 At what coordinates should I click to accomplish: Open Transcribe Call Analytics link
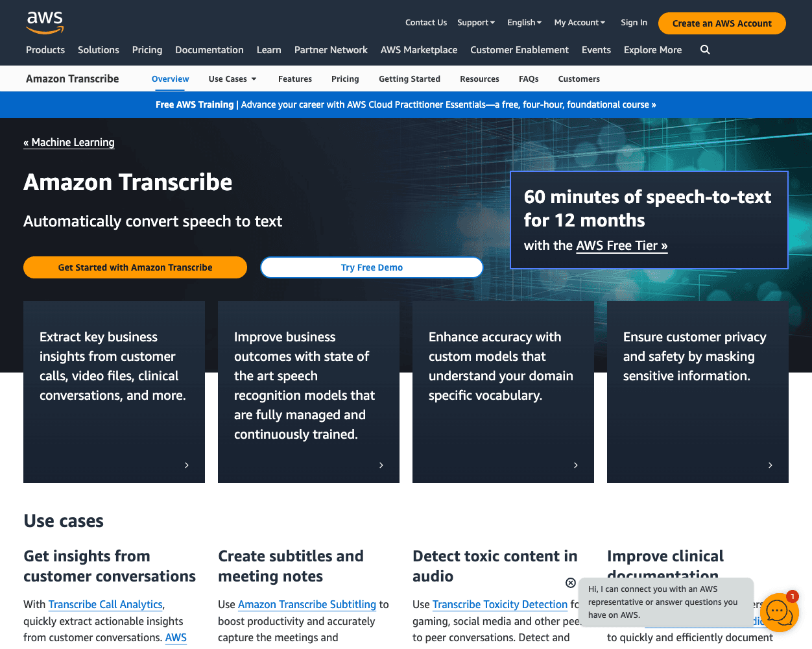click(x=106, y=604)
